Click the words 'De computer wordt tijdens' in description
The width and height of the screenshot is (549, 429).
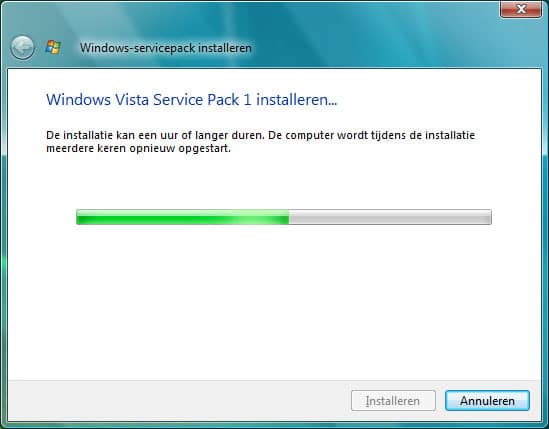[x=337, y=135]
